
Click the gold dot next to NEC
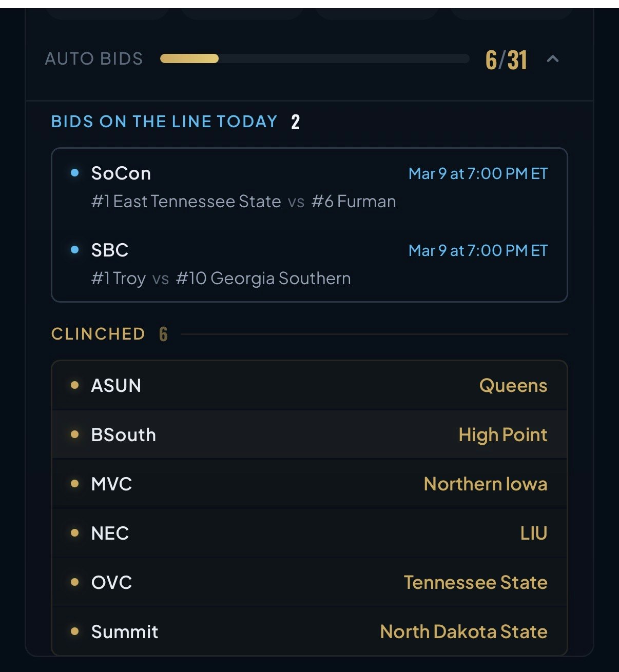tap(75, 532)
